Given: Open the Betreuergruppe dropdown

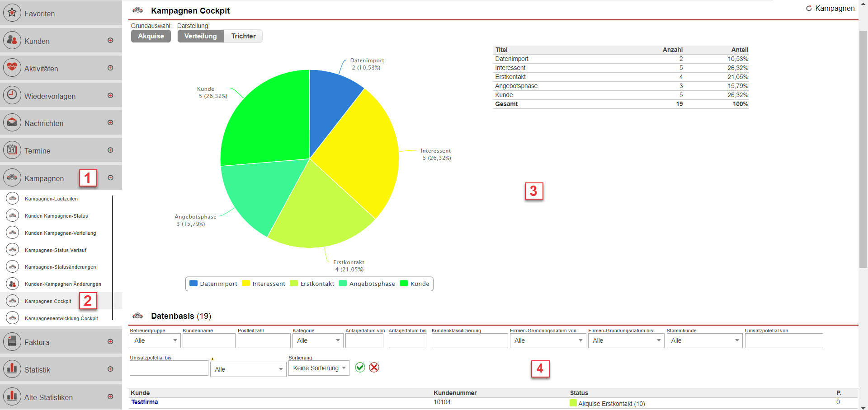Looking at the screenshot, I should pos(155,341).
